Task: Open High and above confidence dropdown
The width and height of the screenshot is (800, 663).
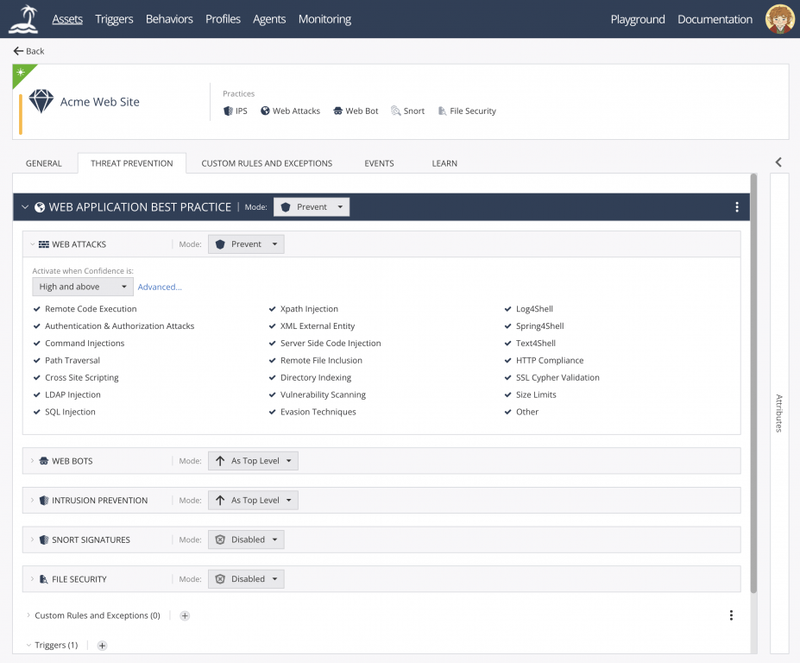Action: coord(83,287)
